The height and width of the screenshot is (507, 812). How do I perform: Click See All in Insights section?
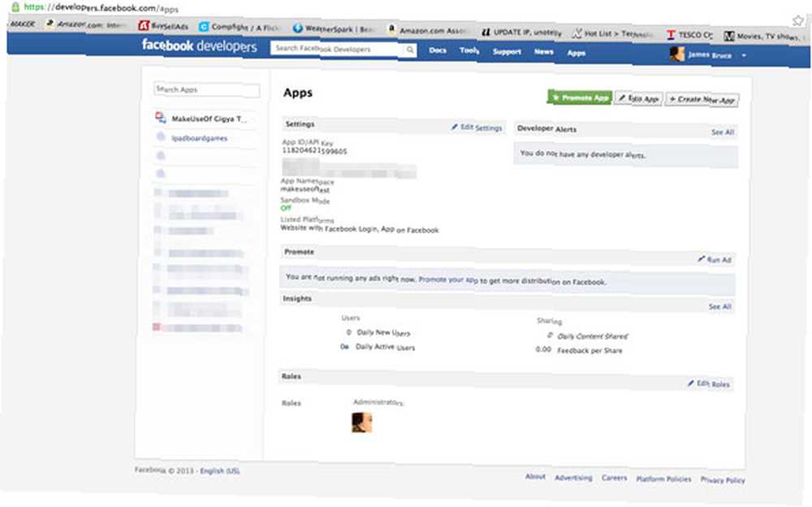[x=719, y=306]
